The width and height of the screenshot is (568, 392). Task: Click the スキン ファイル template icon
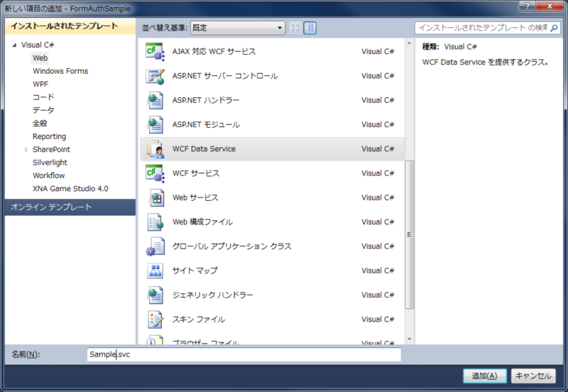coord(155,319)
